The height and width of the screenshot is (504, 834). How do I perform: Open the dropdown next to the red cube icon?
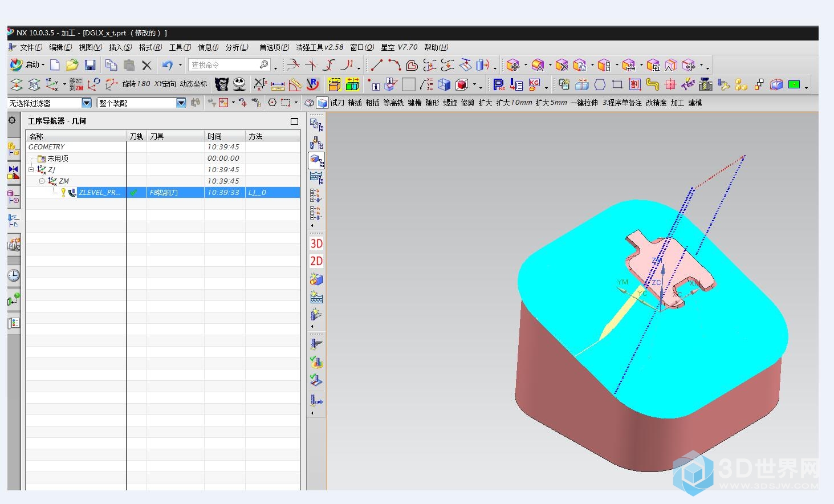coord(474,85)
